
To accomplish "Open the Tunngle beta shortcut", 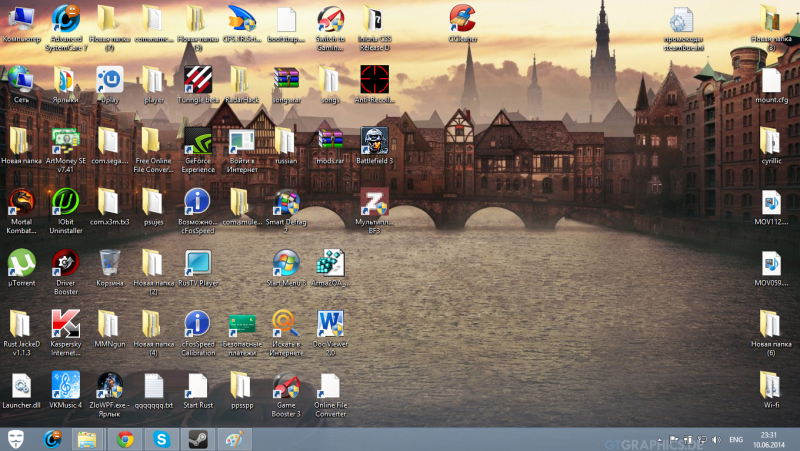I will pos(198,80).
